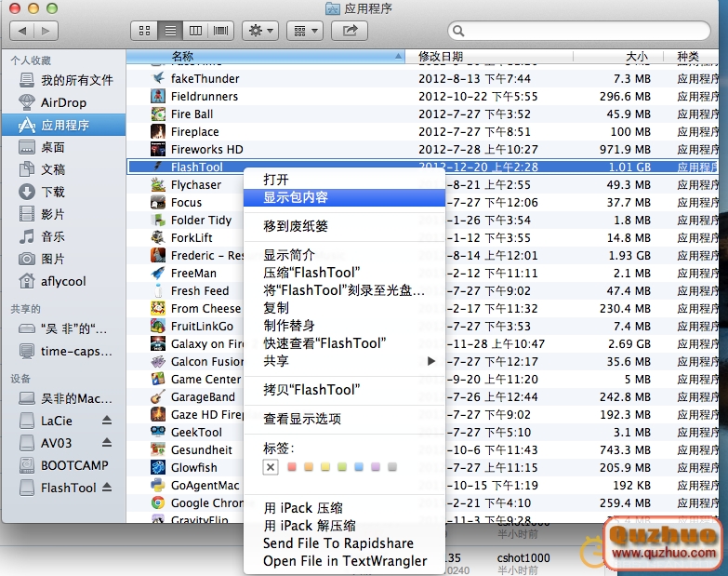Eject the AV03 drive
This screenshot has height=576, width=728.
[107, 442]
